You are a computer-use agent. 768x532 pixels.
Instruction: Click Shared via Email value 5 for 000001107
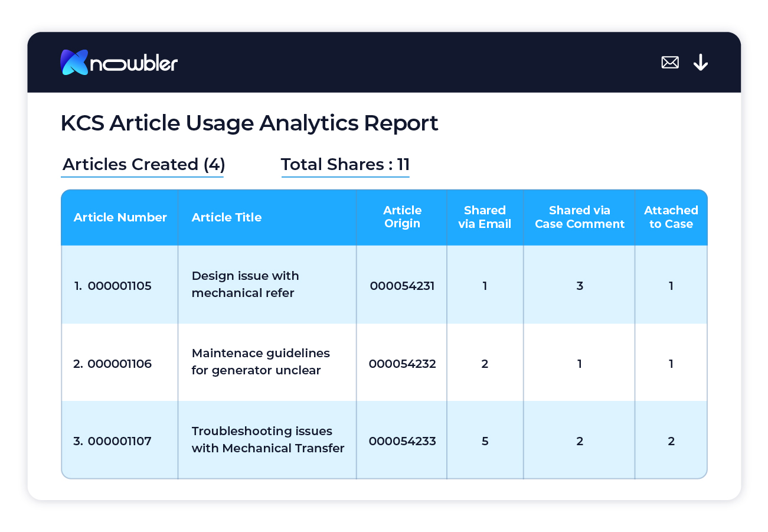pos(485,441)
